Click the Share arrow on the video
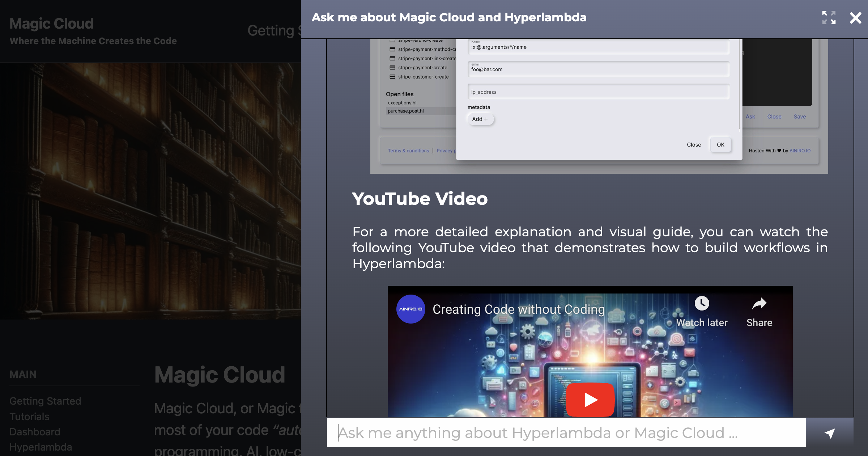This screenshot has width=868, height=456. tap(759, 304)
